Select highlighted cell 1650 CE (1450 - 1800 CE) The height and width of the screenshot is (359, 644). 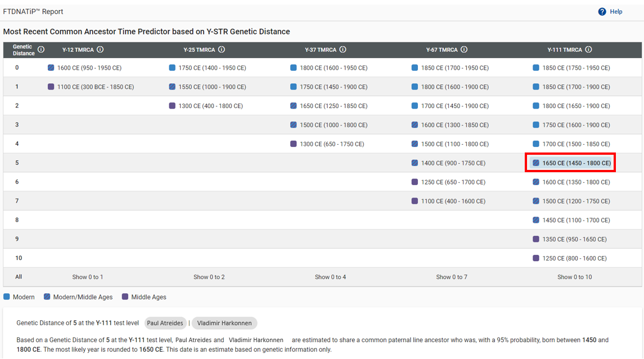click(x=570, y=163)
